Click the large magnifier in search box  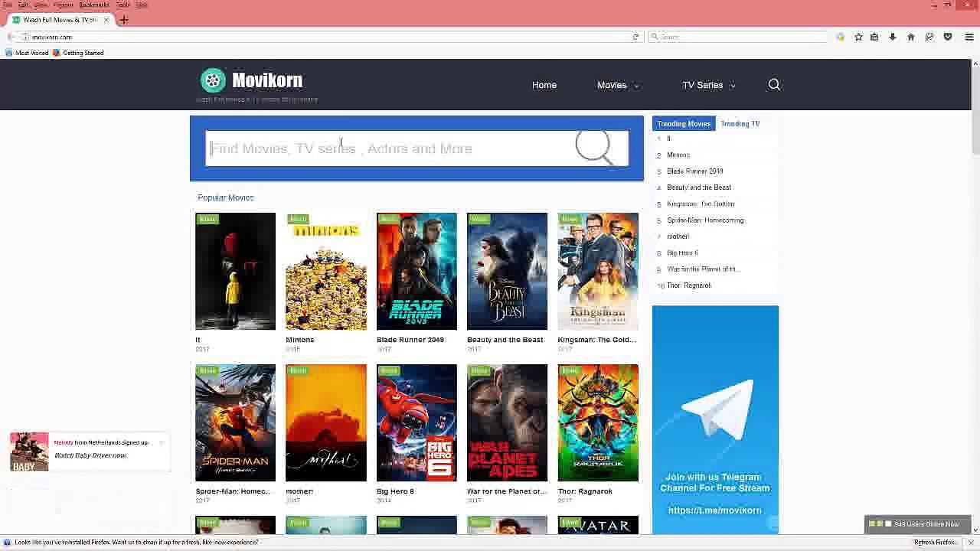[x=595, y=147]
